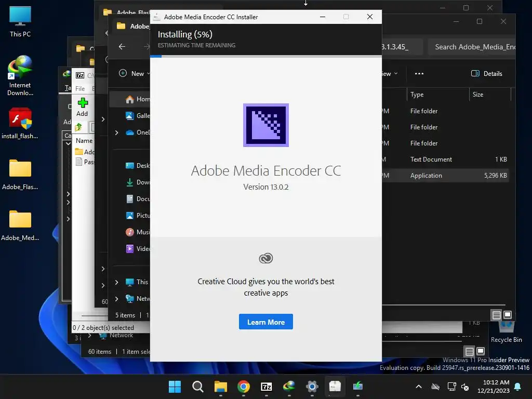Select the Application 5,296 KB row

point(445,176)
